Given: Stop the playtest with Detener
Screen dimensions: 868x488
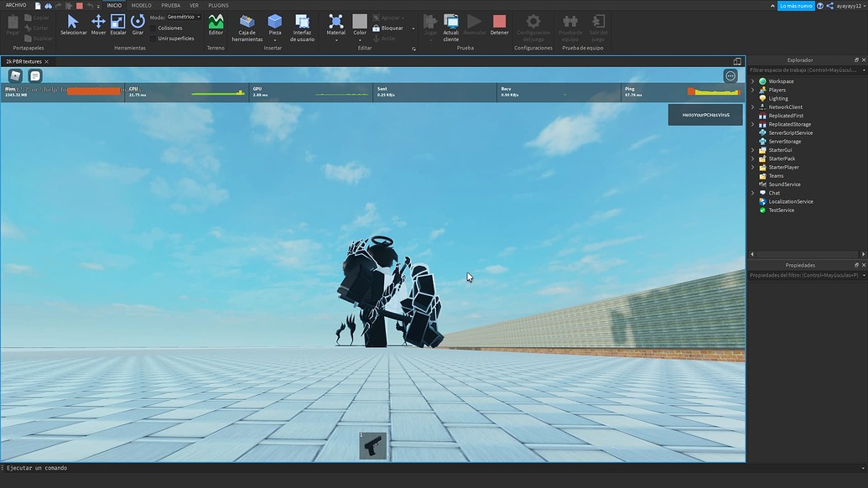Looking at the screenshot, I should click(499, 25).
